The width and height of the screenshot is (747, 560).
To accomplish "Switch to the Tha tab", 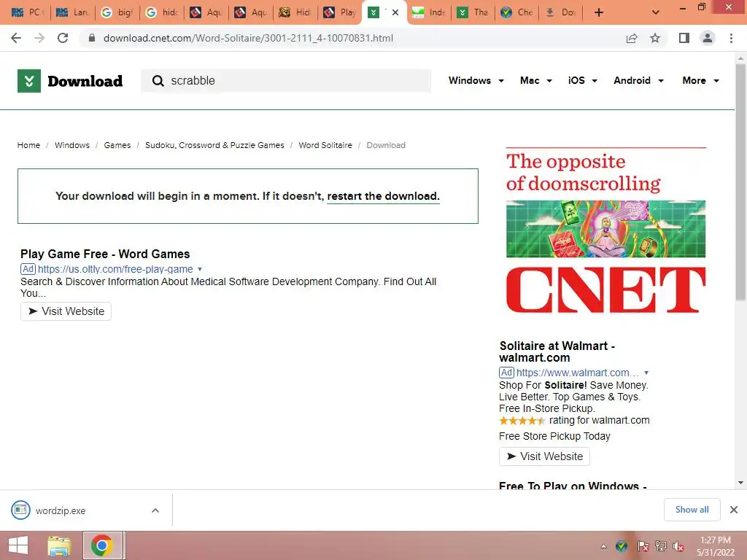I will coord(473,12).
